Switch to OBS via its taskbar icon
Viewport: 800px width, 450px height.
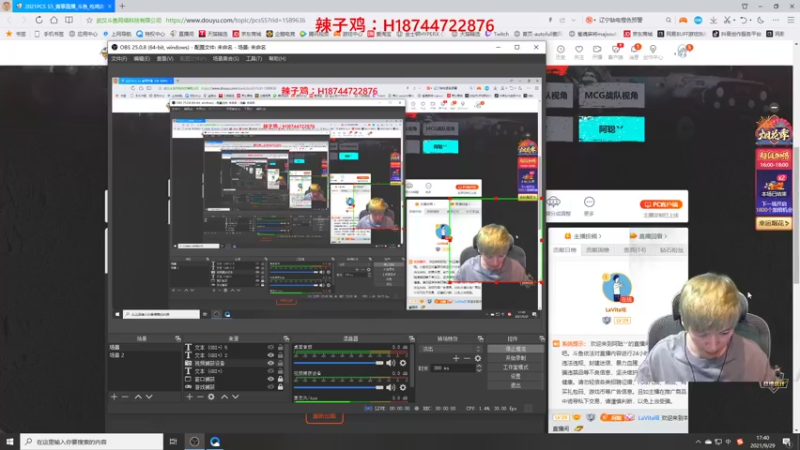[x=194, y=441]
